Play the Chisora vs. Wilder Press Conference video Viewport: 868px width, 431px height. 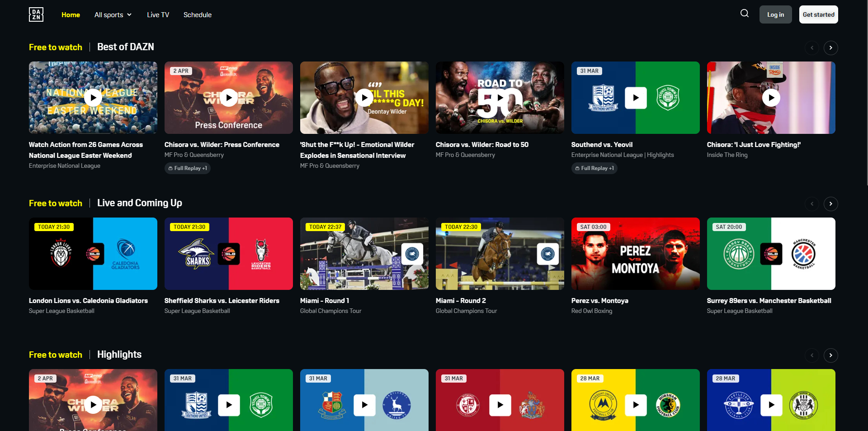[229, 97]
